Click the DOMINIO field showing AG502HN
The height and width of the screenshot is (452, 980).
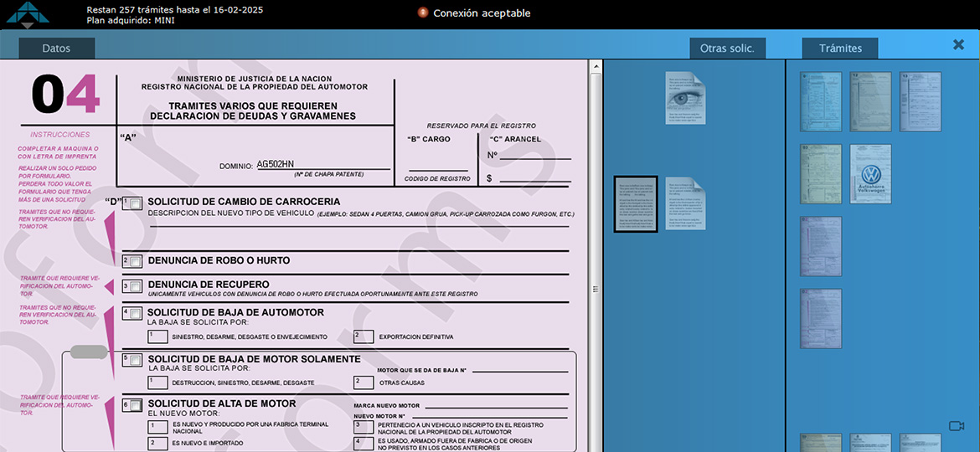[322, 164]
